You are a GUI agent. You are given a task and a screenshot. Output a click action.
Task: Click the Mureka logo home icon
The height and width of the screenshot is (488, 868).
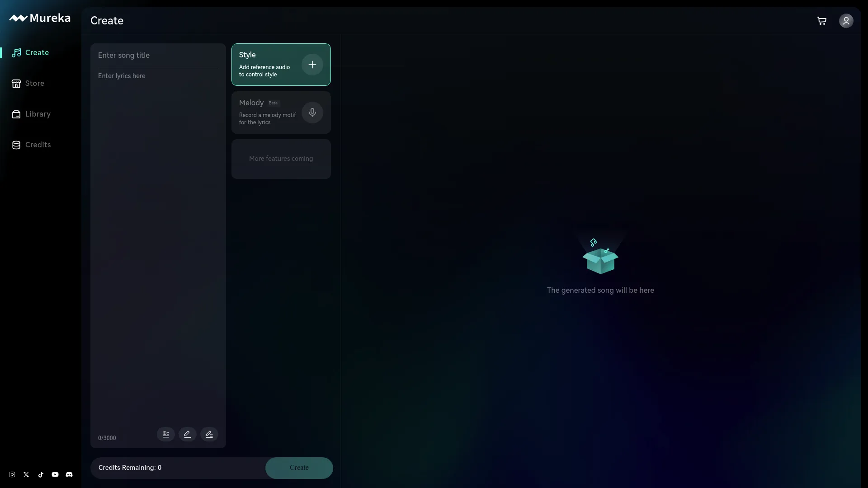[x=39, y=17]
